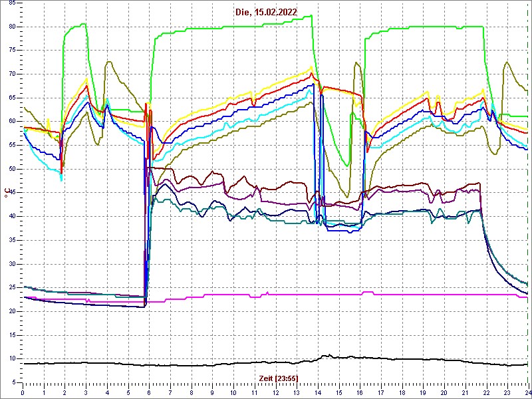Viewport: 532px width, 399px height.
Task: Click the '15' temperature axis value
Action: point(11,335)
